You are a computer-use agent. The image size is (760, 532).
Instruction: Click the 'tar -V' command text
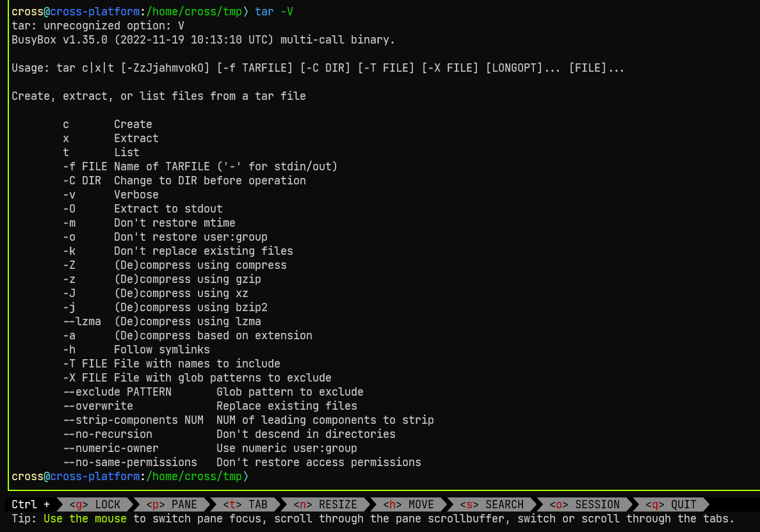click(x=274, y=12)
